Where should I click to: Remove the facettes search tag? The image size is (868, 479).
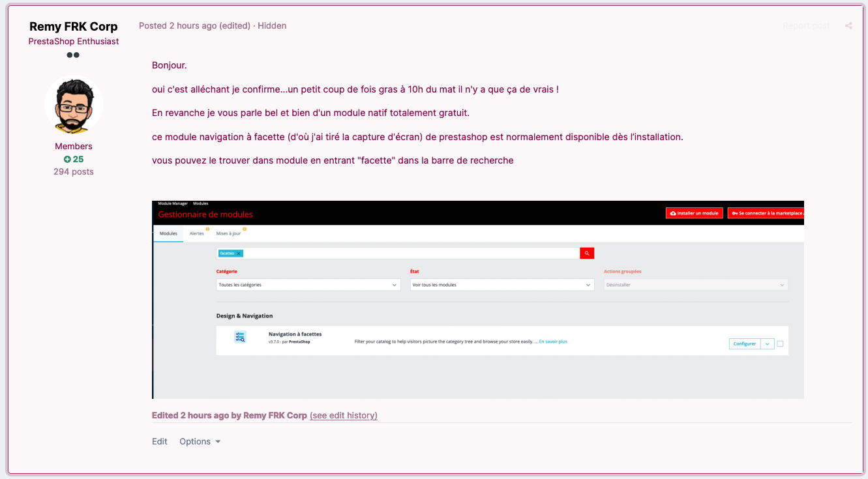(x=239, y=254)
